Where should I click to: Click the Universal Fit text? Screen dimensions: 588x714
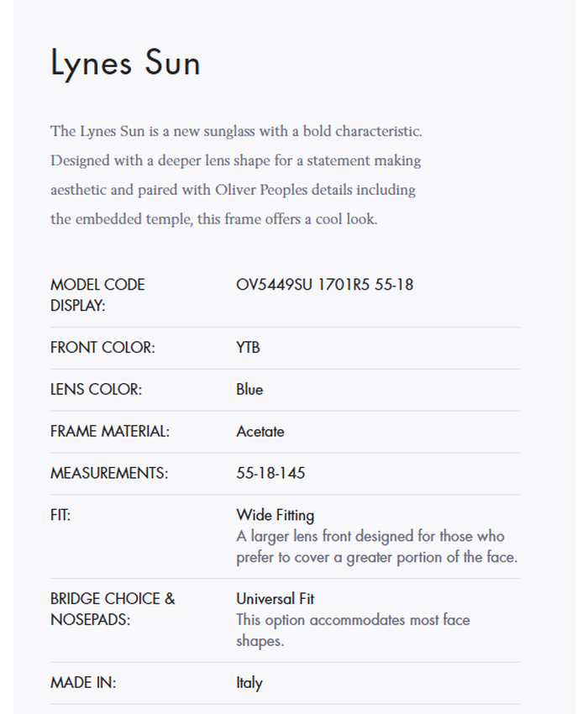click(275, 599)
